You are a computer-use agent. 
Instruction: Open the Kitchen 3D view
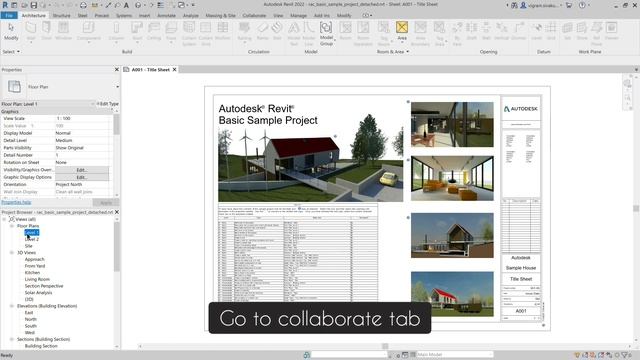coord(32,273)
